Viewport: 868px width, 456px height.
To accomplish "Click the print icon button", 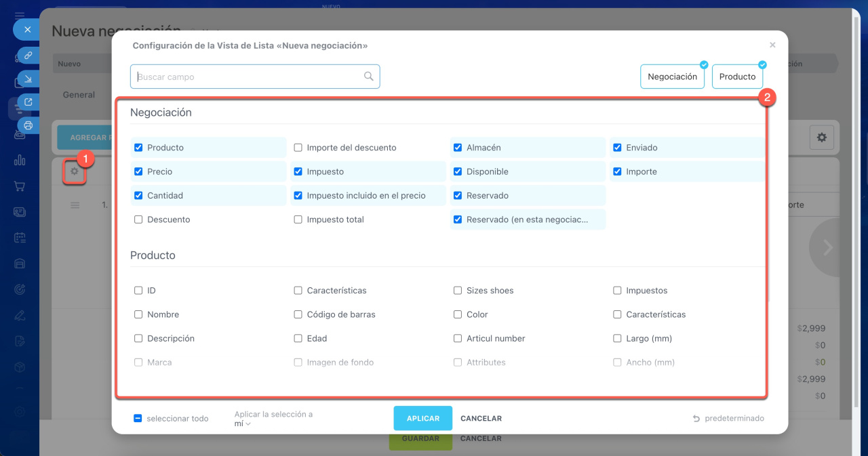I will point(28,125).
